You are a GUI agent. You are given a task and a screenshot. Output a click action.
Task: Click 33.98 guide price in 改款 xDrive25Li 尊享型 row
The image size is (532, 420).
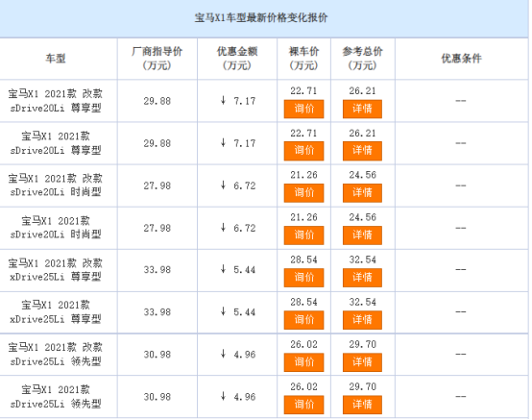pyautogui.click(x=157, y=270)
